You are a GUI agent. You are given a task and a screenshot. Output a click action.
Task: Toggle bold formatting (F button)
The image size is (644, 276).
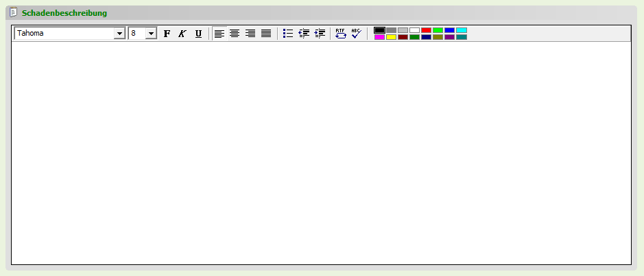[x=167, y=34]
